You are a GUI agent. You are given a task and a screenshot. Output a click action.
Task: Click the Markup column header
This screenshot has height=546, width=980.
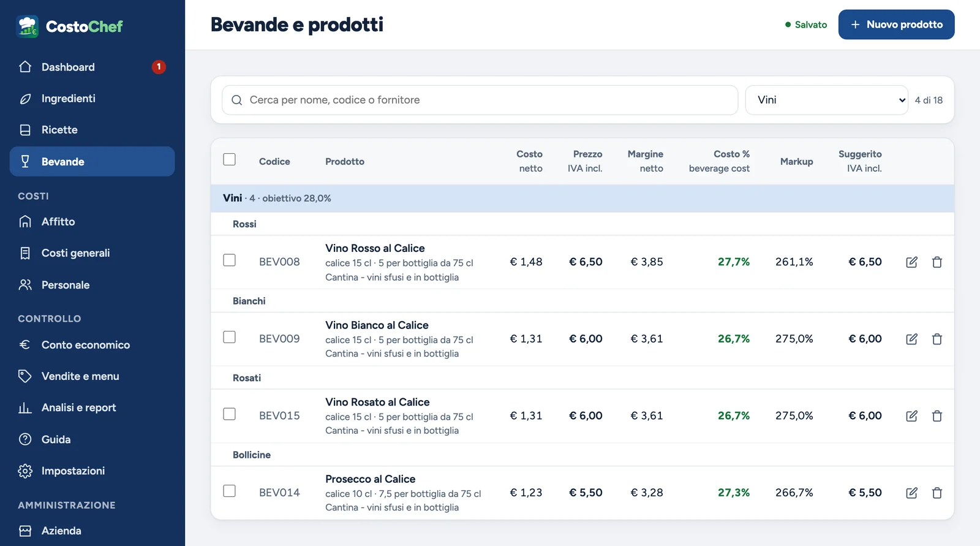tap(796, 162)
